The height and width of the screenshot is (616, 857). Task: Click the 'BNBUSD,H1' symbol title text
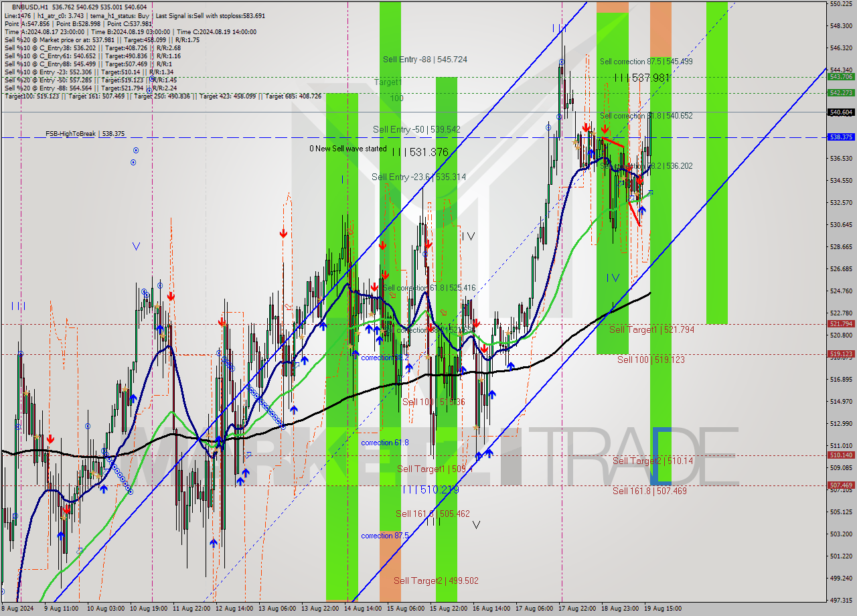(31, 7)
